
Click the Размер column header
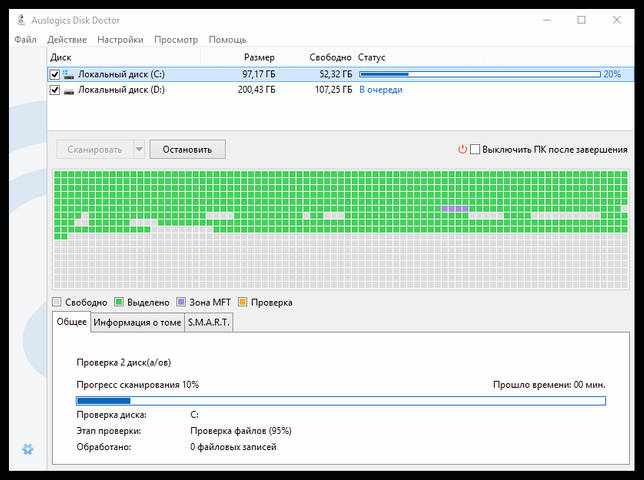(259, 58)
